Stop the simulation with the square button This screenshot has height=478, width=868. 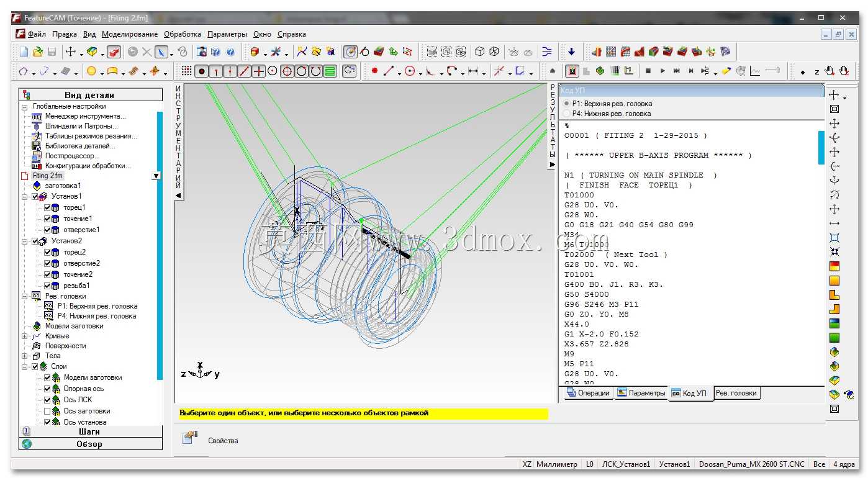tap(648, 71)
